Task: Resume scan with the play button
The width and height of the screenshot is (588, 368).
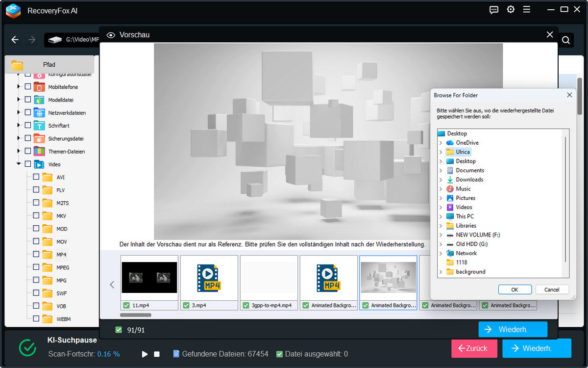Action: [145, 354]
